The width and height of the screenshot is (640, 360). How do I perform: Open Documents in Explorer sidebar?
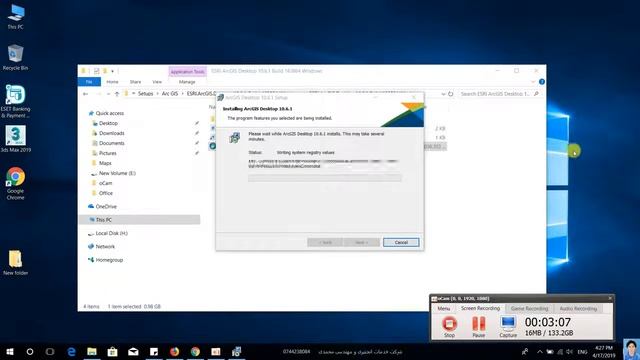click(x=111, y=143)
